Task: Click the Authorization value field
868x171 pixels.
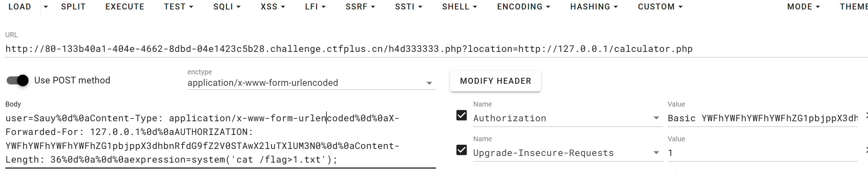Action: point(763,118)
